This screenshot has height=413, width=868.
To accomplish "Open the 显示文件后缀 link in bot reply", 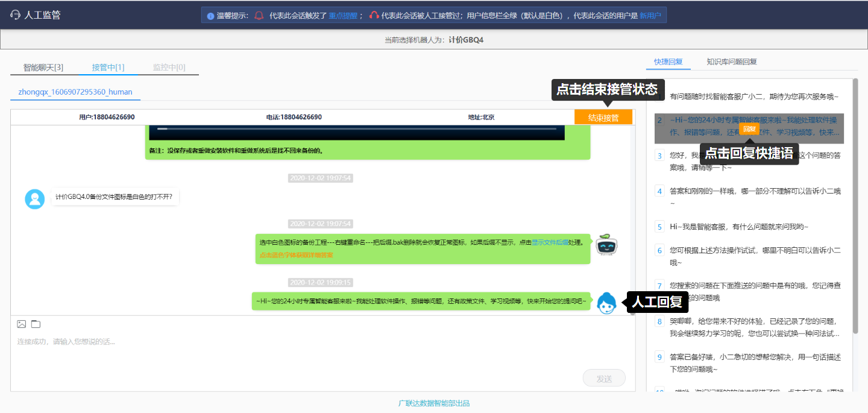I will 550,242.
